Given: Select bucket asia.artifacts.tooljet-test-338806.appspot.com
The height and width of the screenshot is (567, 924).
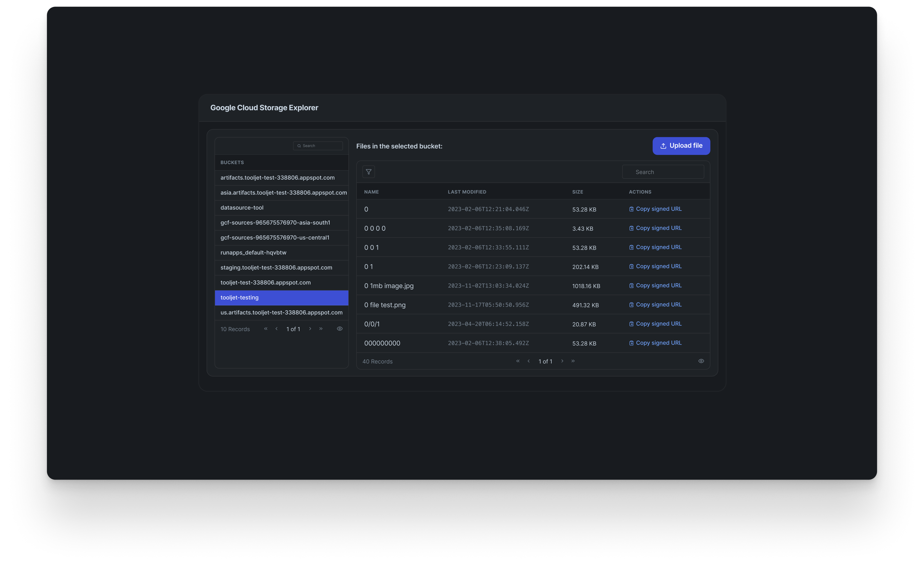Looking at the screenshot, I should pos(282,192).
